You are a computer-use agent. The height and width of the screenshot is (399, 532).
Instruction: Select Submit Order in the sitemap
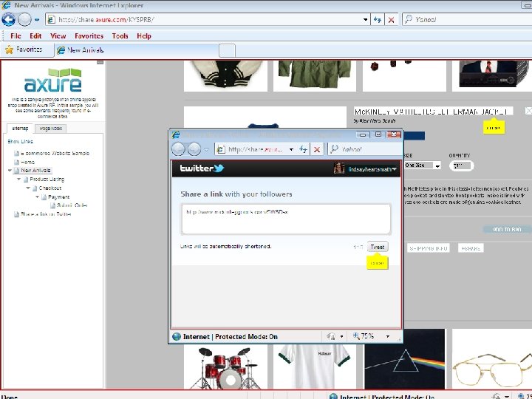tap(72, 205)
